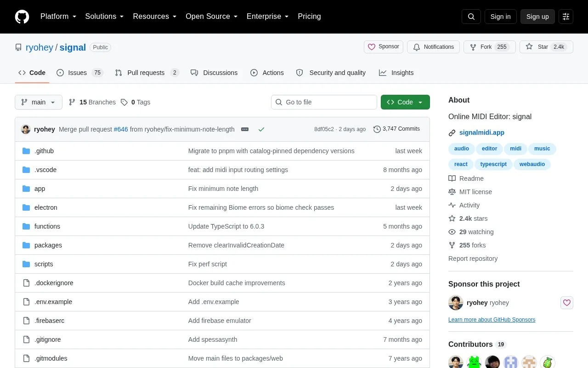Click the typescript topic tag

click(493, 164)
